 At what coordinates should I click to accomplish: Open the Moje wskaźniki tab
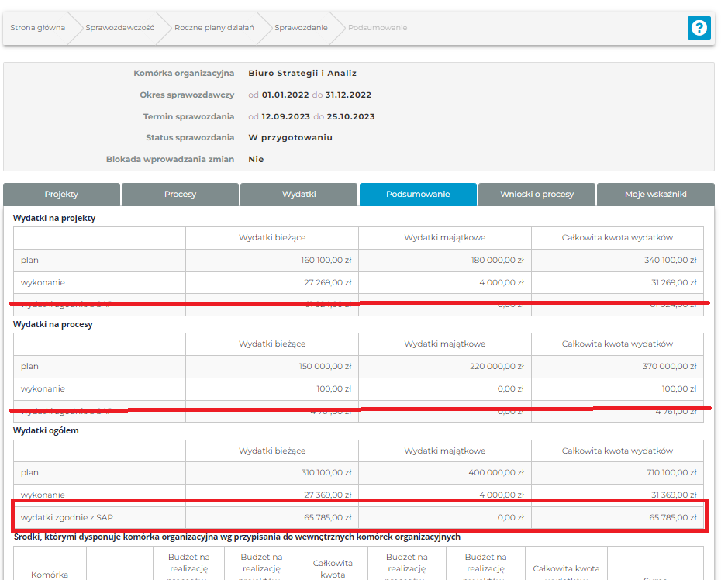point(655,194)
